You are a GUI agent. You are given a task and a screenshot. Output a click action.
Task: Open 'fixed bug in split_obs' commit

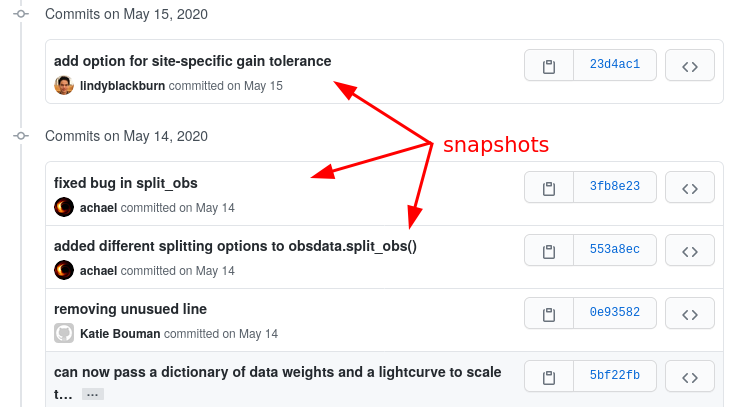click(x=126, y=183)
